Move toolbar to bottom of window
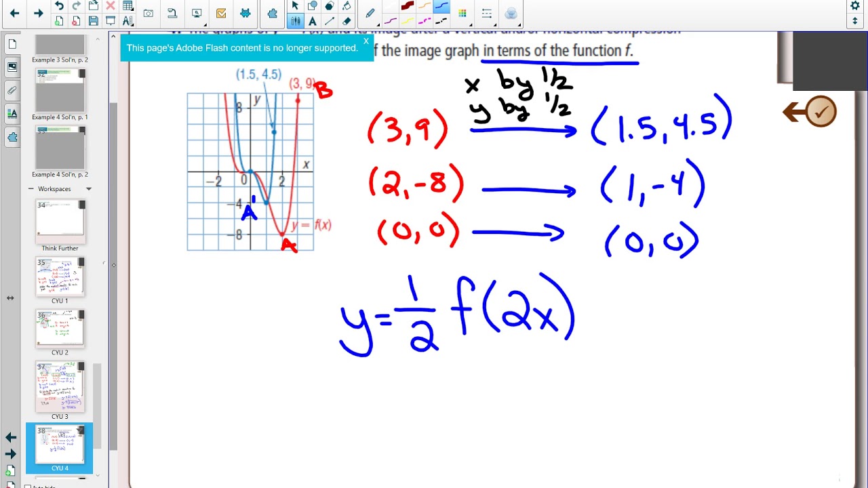This screenshot has height=488, width=868. point(855,21)
